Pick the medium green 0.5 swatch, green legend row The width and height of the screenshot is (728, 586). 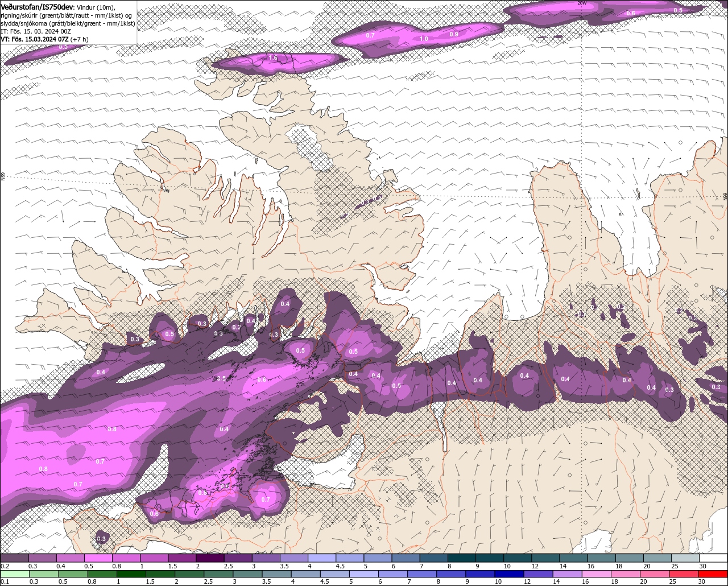point(73,573)
